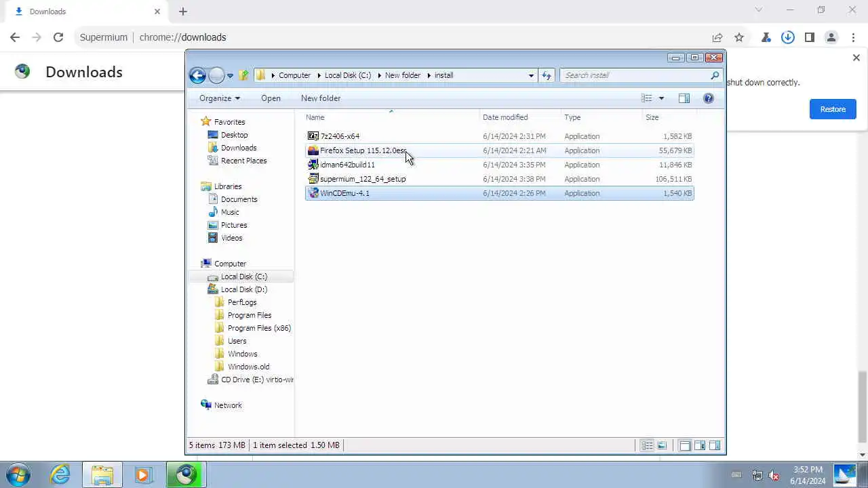Open the Videos library
This screenshot has width=868, height=488.
click(x=231, y=238)
